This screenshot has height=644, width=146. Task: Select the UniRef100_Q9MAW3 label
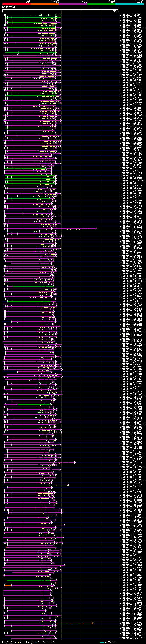[131, 203]
